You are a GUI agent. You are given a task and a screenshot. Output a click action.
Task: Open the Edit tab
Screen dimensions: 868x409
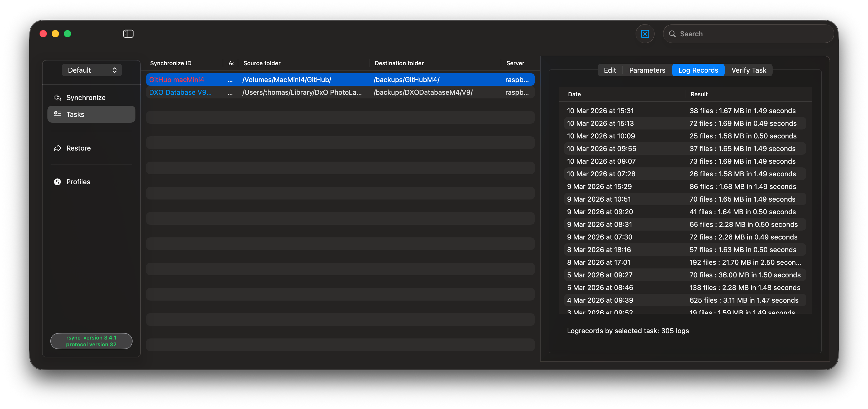(609, 70)
